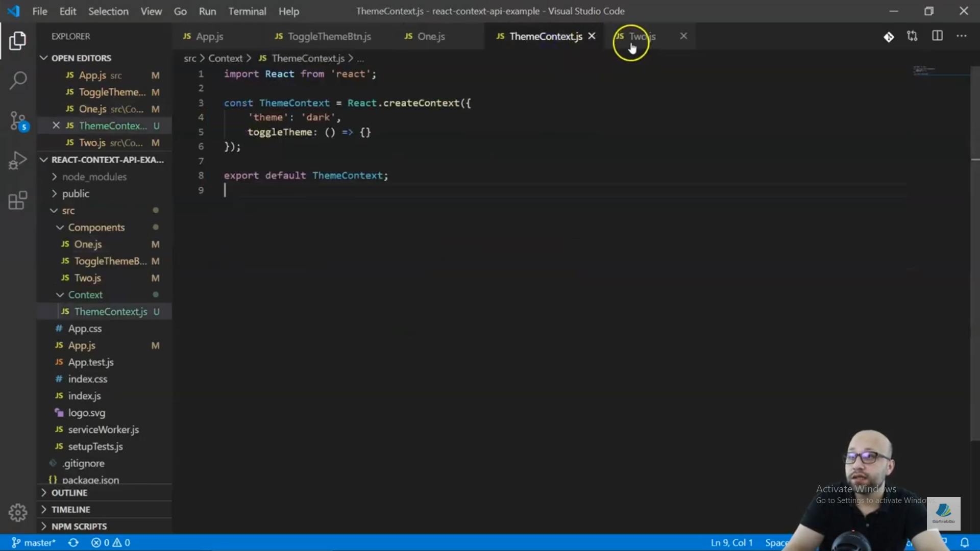Screen dimensions: 980x551
Task: Open notifications bell in status bar
Action: [964, 542]
